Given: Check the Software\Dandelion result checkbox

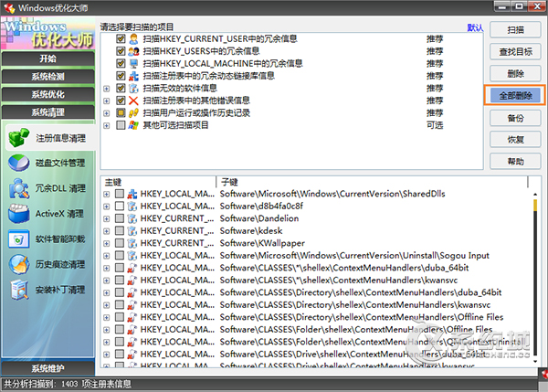Looking at the screenshot, I should pyautogui.click(x=120, y=218).
